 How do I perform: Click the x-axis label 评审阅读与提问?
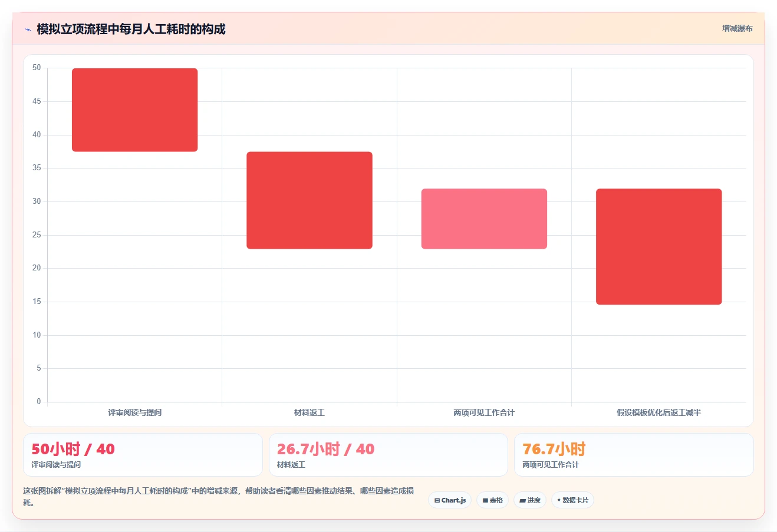pos(135,412)
